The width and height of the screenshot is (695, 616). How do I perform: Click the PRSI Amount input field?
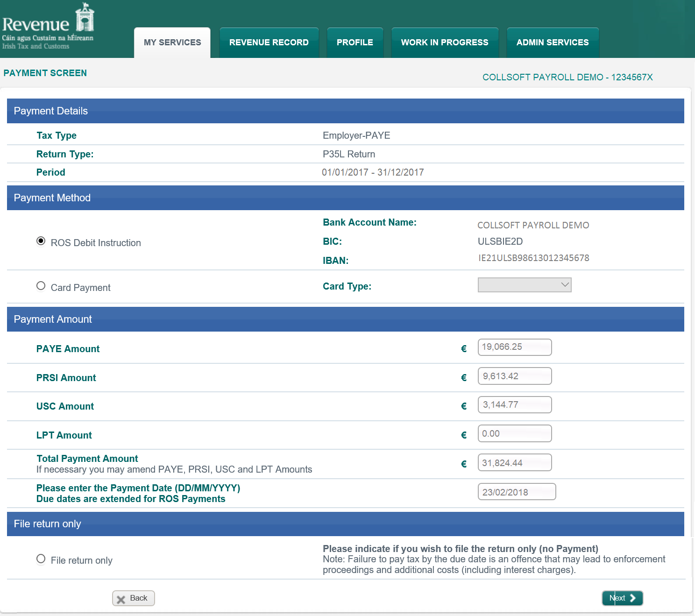[514, 376]
